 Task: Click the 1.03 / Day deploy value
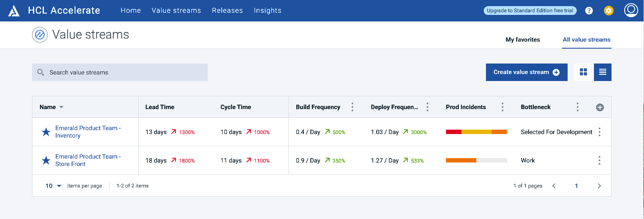[x=385, y=132]
